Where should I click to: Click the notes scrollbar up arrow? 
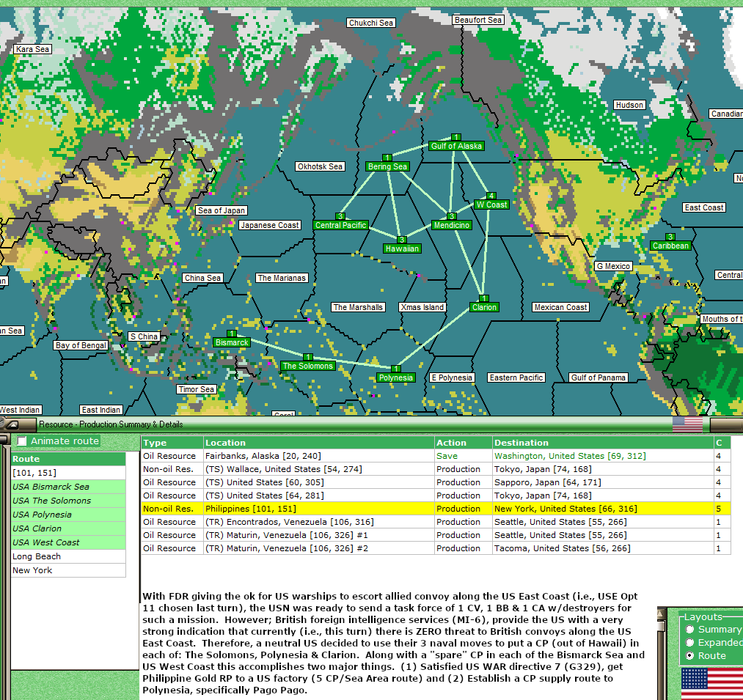pos(662,614)
